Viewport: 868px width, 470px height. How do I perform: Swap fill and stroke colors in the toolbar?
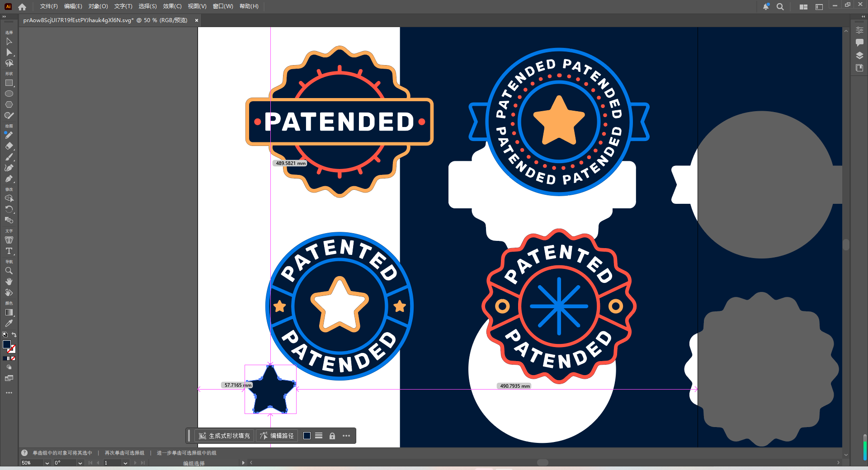(x=14, y=334)
